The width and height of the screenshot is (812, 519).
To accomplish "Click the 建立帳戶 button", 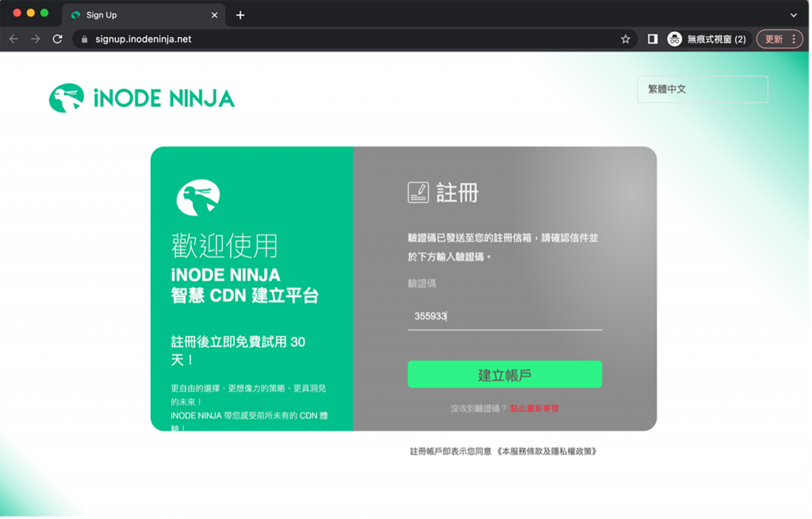I will [x=504, y=375].
